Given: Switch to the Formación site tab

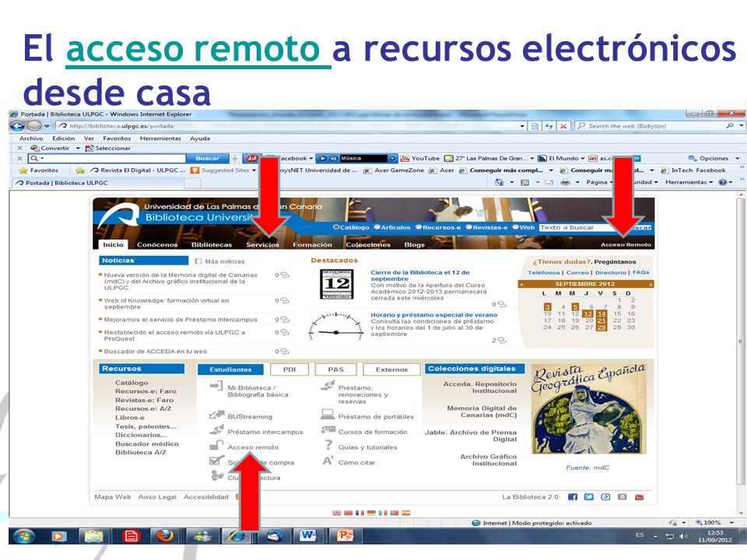Looking at the screenshot, I should (312, 245).
